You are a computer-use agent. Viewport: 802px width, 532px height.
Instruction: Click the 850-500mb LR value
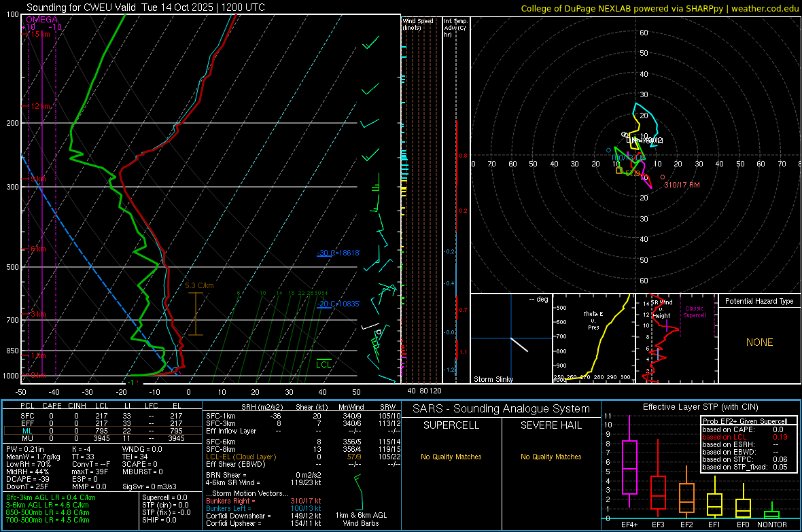point(48,512)
